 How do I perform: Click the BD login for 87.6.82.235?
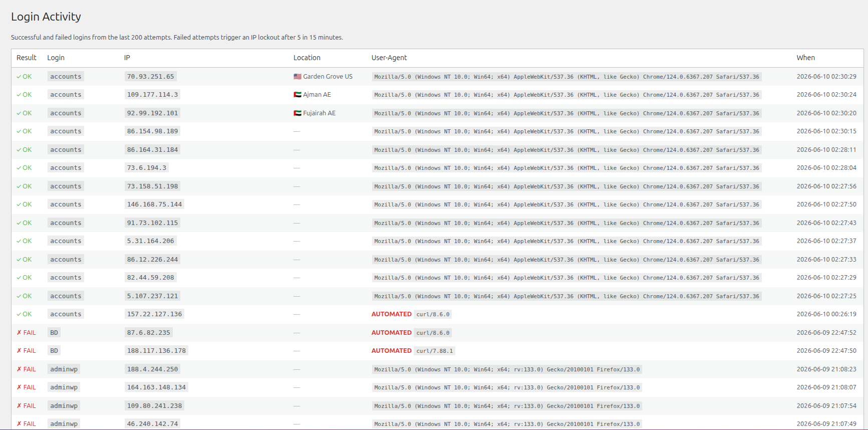[54, 333]
